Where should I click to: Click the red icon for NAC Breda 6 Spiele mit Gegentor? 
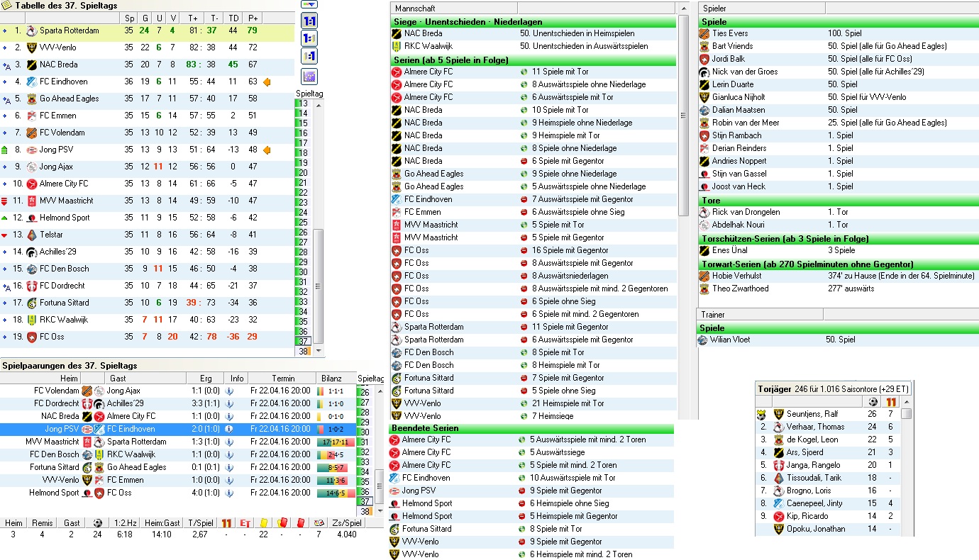523,161
